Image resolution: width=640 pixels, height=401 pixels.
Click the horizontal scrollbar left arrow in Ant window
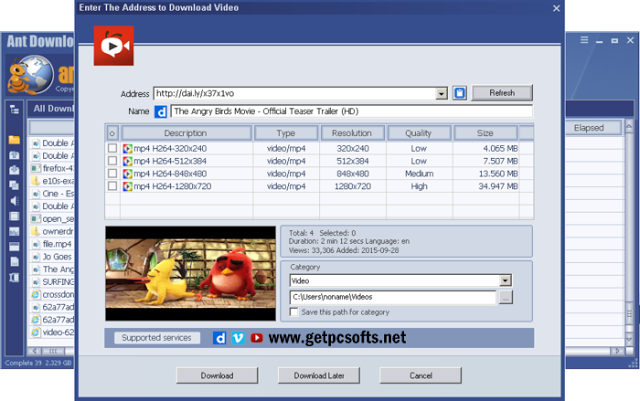pyautogui.click(x=34, y=351)
